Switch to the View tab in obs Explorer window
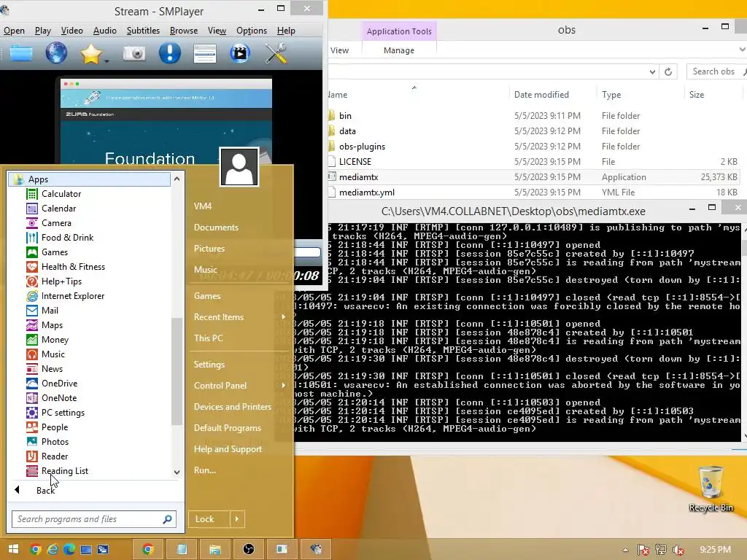Viewport: 747px width, 560px height. [x=339, y=50]
